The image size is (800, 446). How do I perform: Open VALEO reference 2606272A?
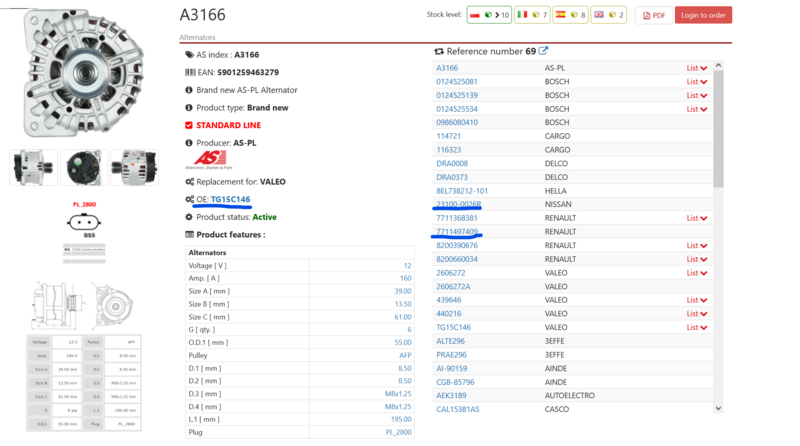tap(453, 287)
